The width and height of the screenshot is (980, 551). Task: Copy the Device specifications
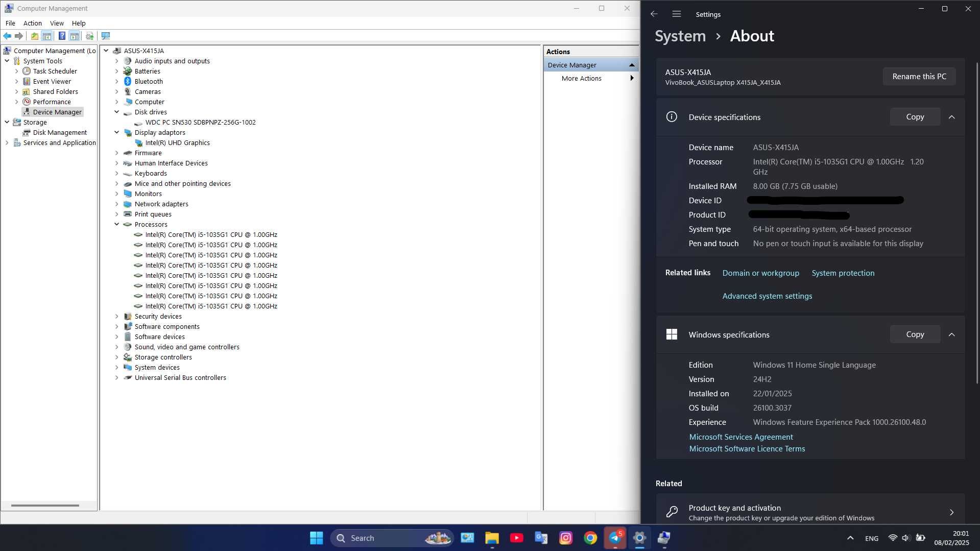tap(915, 117)
